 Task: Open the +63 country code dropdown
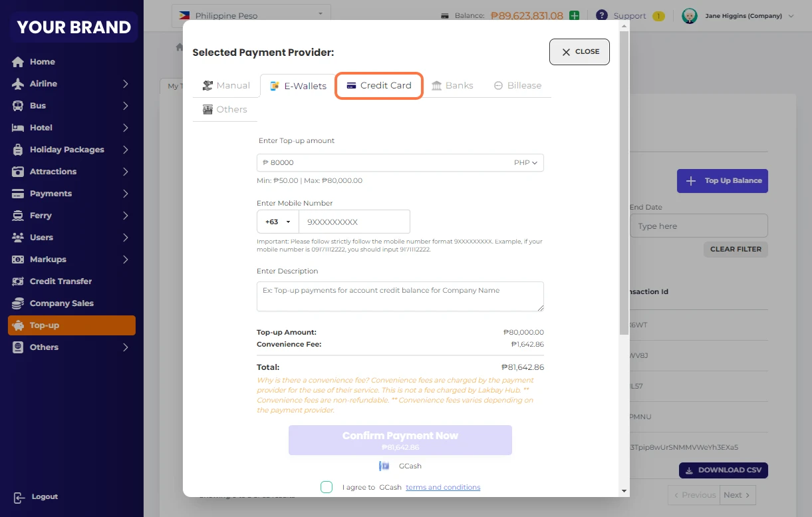[278, 222]
